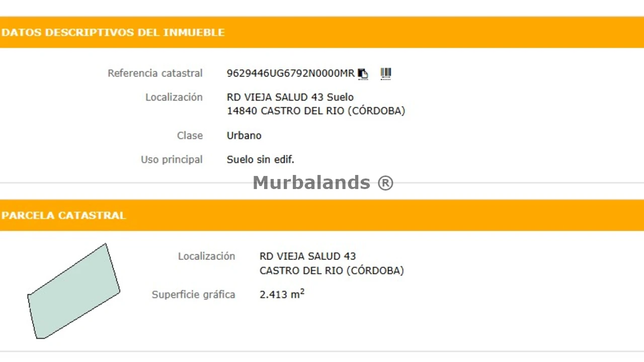This screenshot has width=644, height=362.
Task: Click the 'Urbano' class value
Action: [244, 136]
